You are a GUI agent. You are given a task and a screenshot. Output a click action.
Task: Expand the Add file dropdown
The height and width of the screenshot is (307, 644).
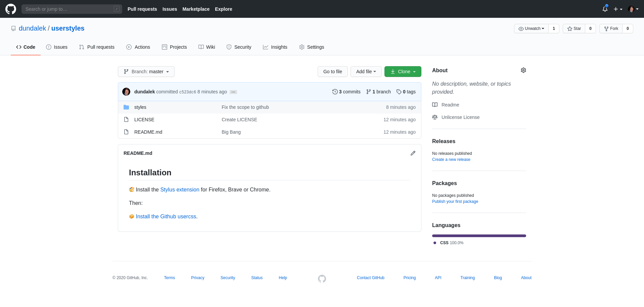pyautogui.click(x=366, y=72)
